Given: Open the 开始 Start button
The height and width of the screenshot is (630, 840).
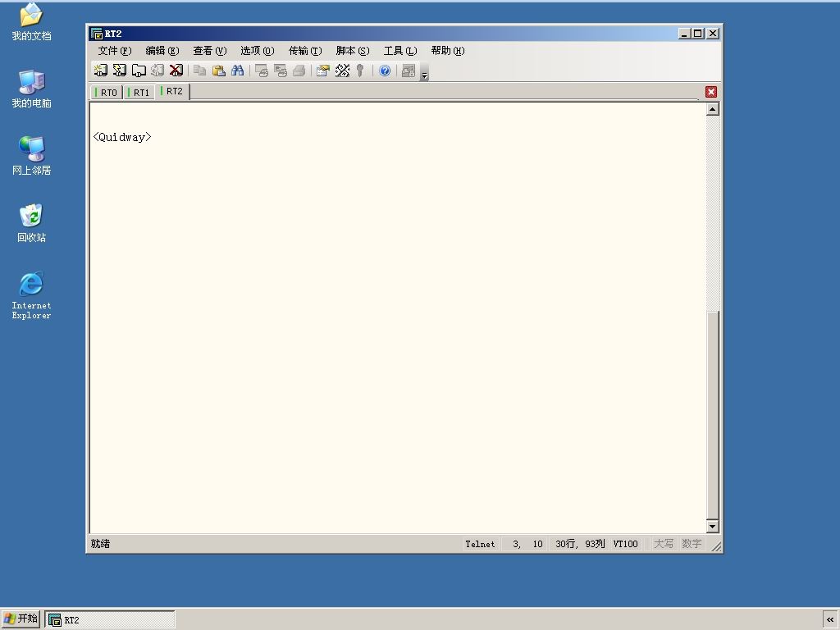Looking at the screenshot, I should tap(21, 619).
